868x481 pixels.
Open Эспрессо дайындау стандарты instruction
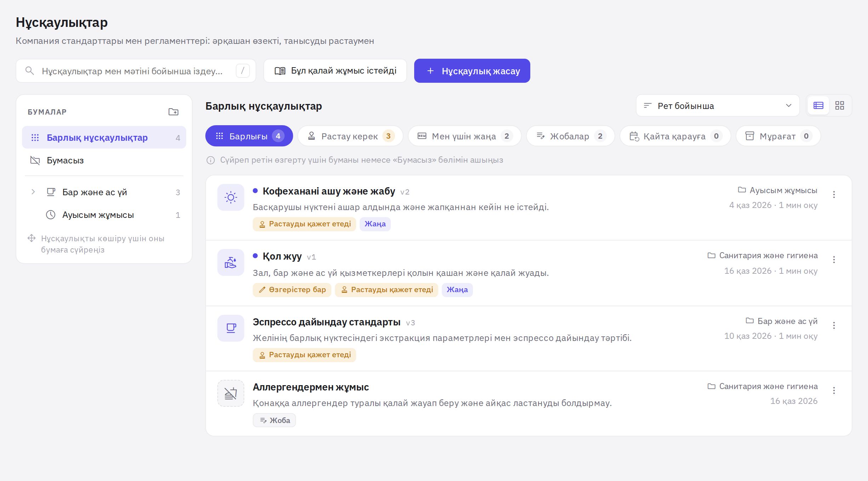(326, 322)
